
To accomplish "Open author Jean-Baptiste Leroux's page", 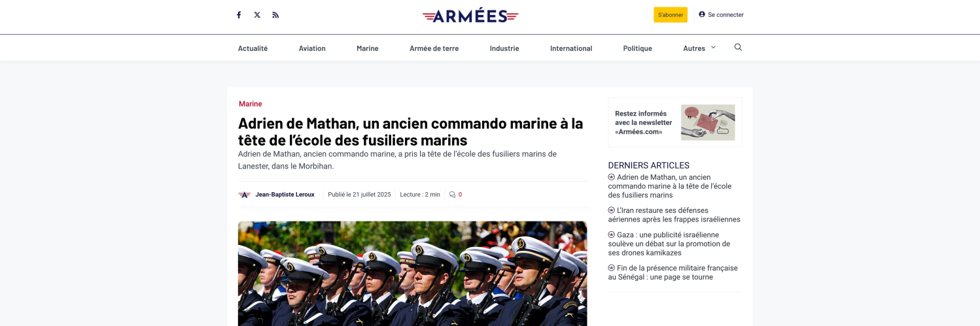I will click(285, 195).
